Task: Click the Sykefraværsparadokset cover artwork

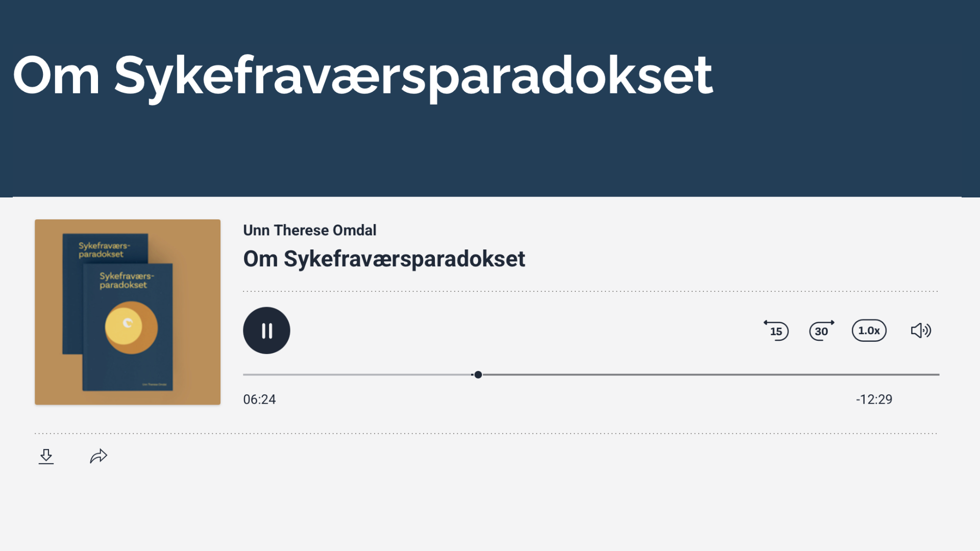Action: pos(127,312)
